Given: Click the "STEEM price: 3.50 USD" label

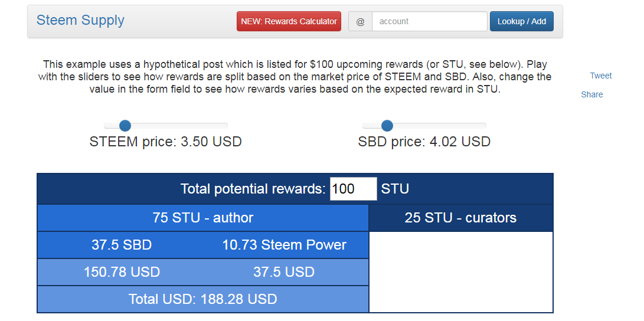Looking at the screenshot, I should pyautogui.click(x=165, y=142).
